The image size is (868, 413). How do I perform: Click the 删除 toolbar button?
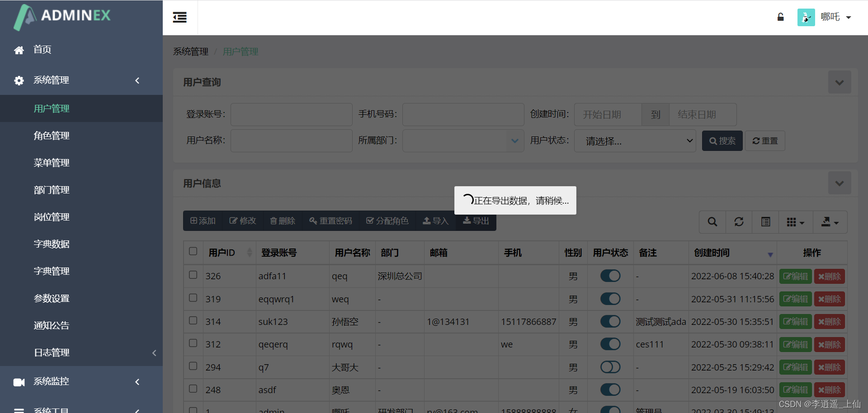[283, 221]
